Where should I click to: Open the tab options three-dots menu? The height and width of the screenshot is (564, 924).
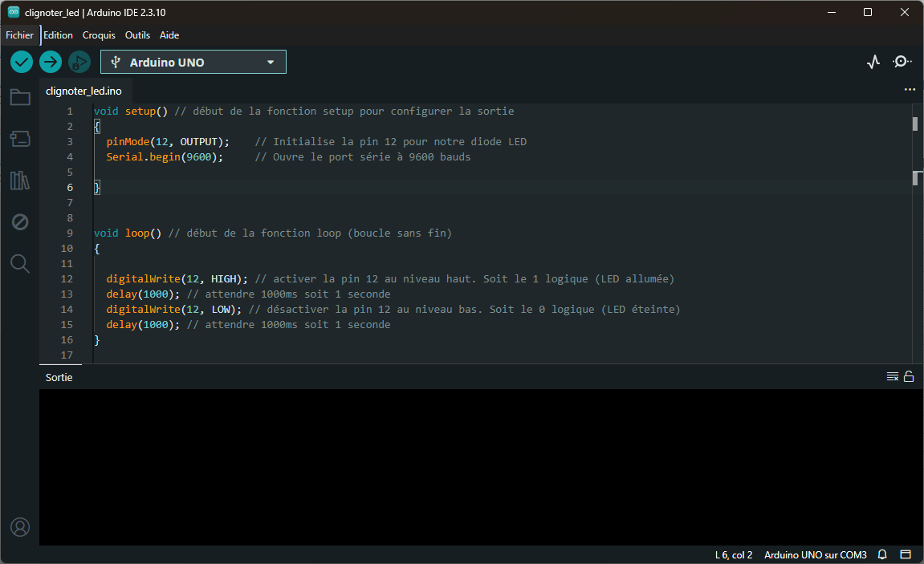[910, 90]
